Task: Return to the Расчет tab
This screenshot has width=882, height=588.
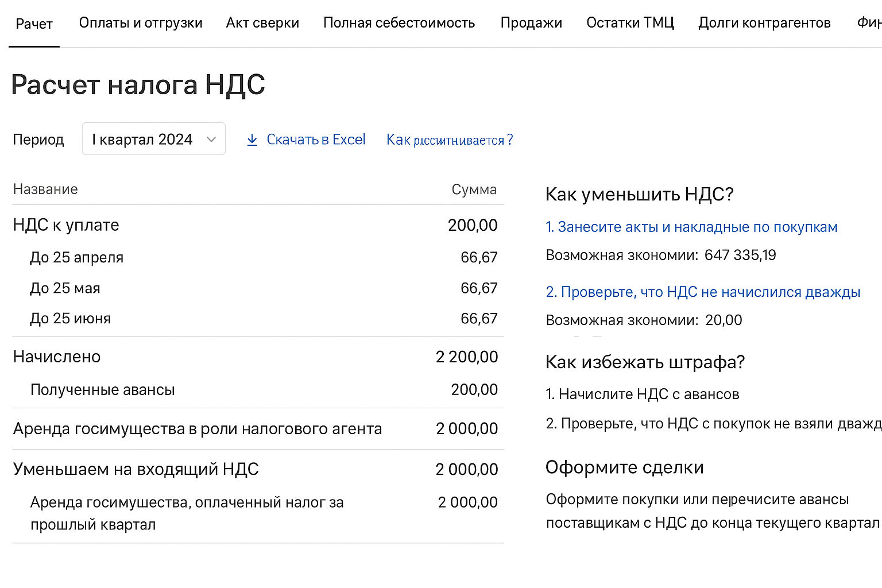Action: 34,23
